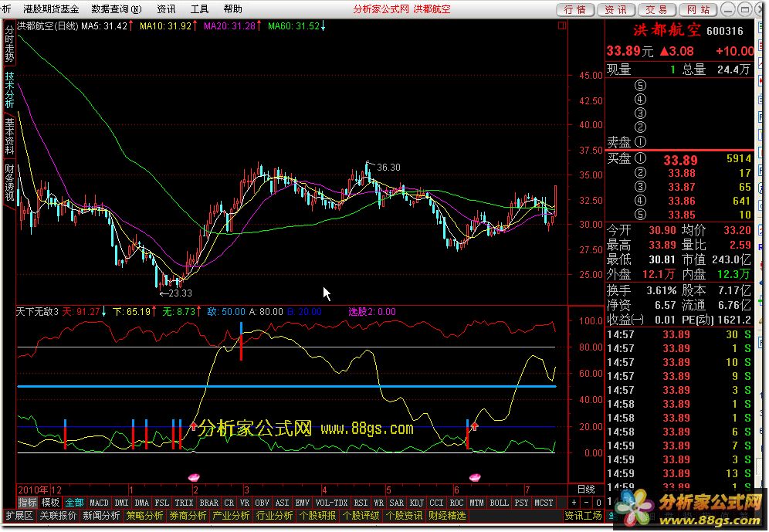The image size is (769, 532).
Task: Select the DMI indicator tab
Action: coord(121,503)
